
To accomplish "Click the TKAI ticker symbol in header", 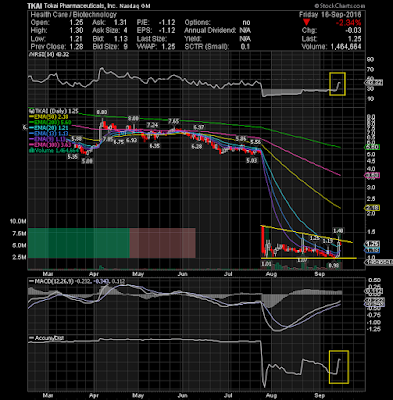I will coord(34,6).
